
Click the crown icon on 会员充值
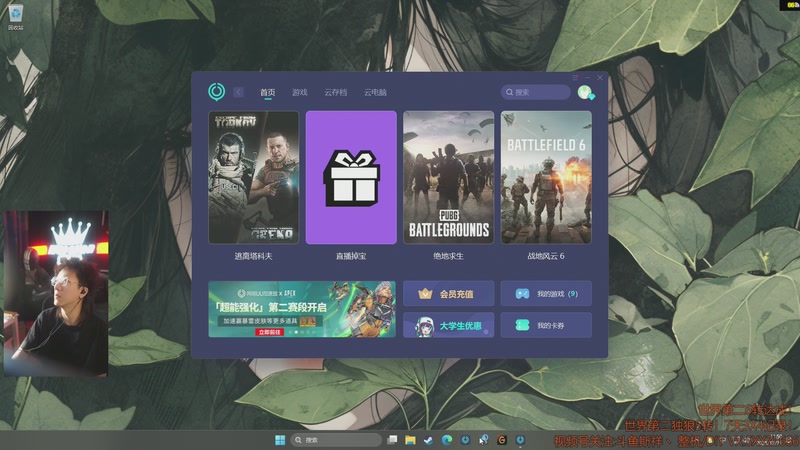[x=425, y=294]
